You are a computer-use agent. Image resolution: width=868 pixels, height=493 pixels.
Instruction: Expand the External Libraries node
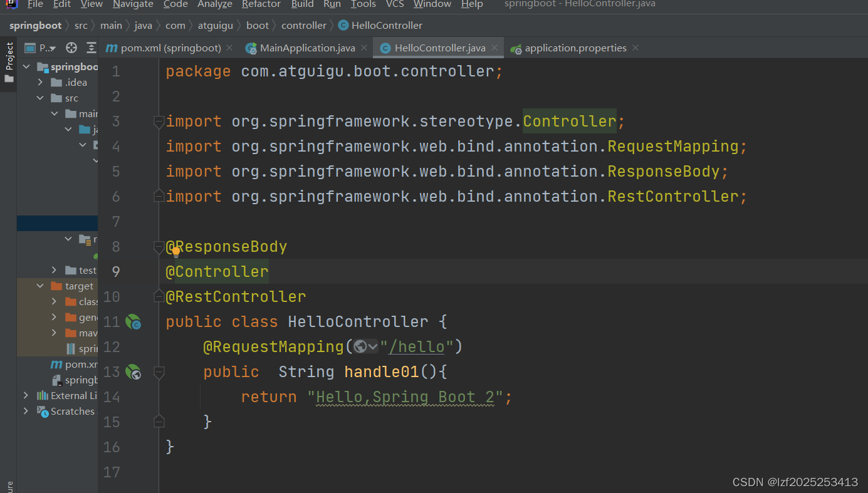(x=25, y=395)
